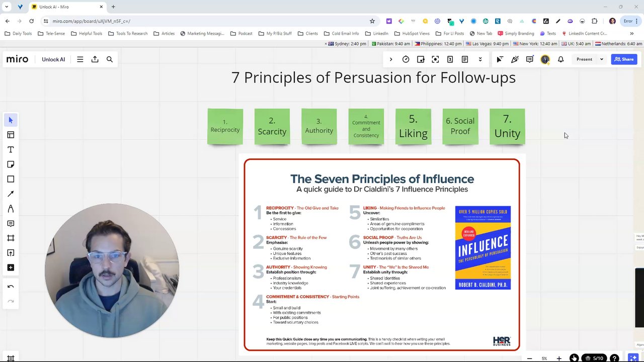Image resolution: width=644 pixels, height=362 pixels.
Task: Trigger the Reactions party popper icon
Action: pos(515,59)
